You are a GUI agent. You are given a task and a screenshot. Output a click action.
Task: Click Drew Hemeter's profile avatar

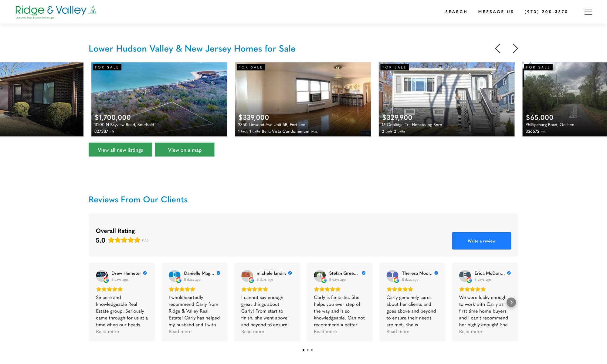point(102,276)
